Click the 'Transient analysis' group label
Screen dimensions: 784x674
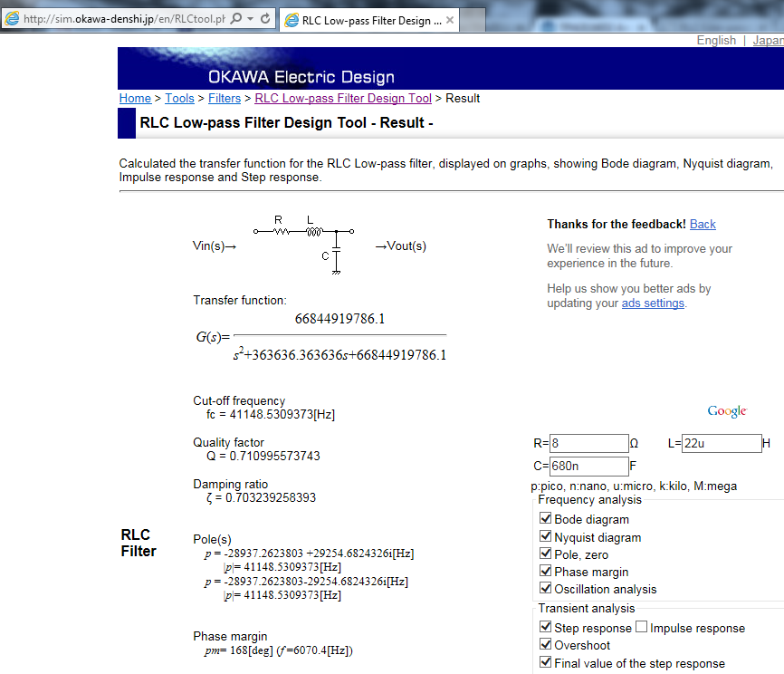tap(587, 609)
